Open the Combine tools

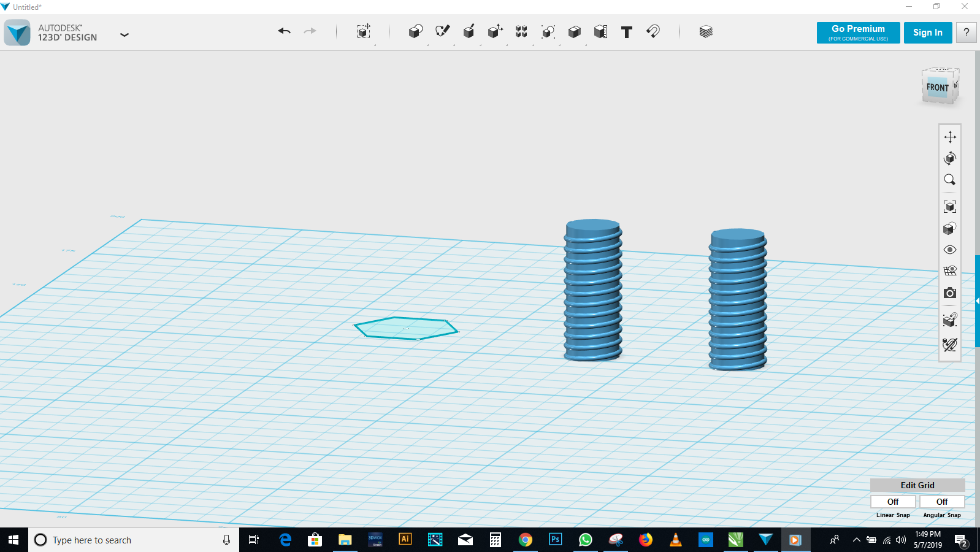pos(574,31)
